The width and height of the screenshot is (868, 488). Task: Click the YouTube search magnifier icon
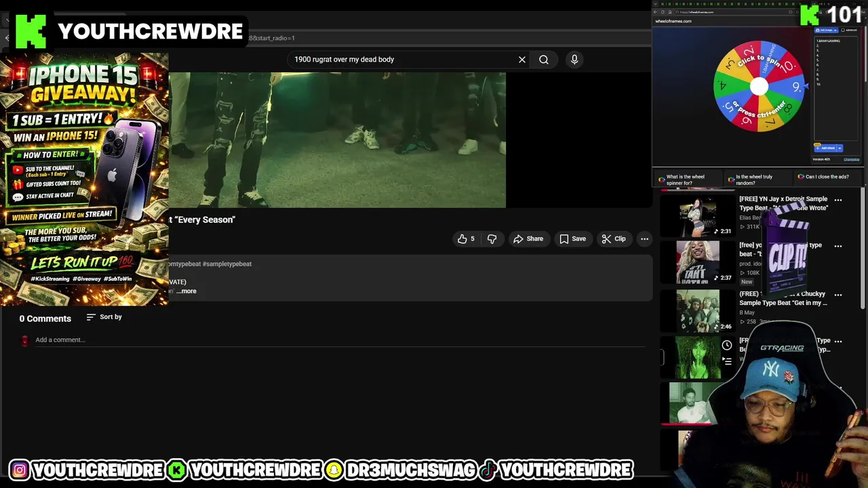544,60
